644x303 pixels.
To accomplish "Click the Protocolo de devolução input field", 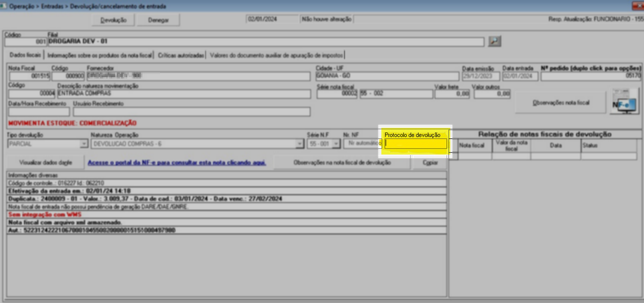I will pyautogui.click(x=416, y=143).
